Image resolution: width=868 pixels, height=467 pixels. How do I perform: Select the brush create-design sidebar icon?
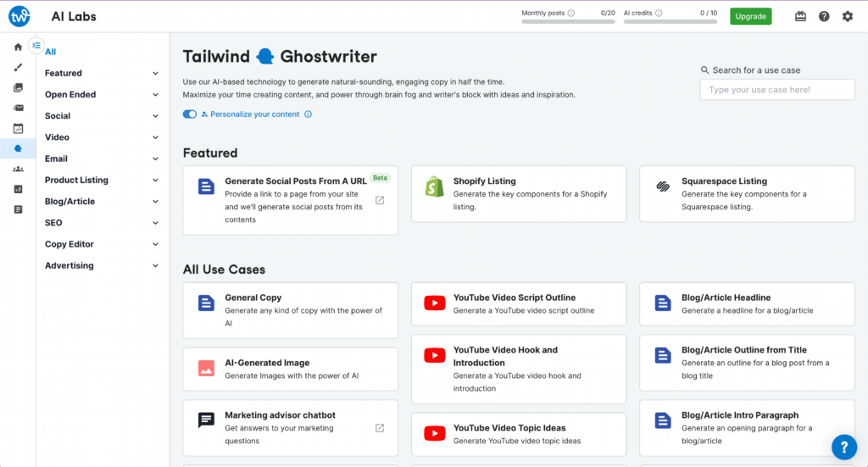click(19, 68)
